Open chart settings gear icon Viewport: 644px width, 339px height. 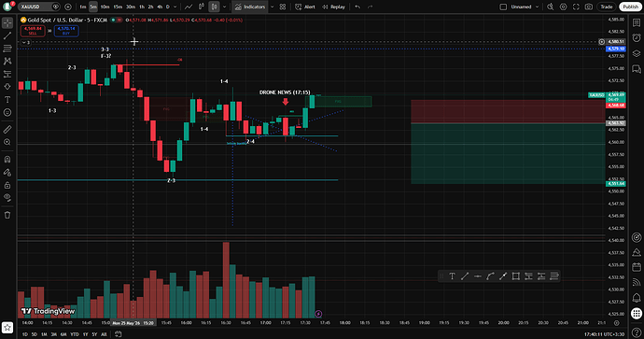pos(563,7)
